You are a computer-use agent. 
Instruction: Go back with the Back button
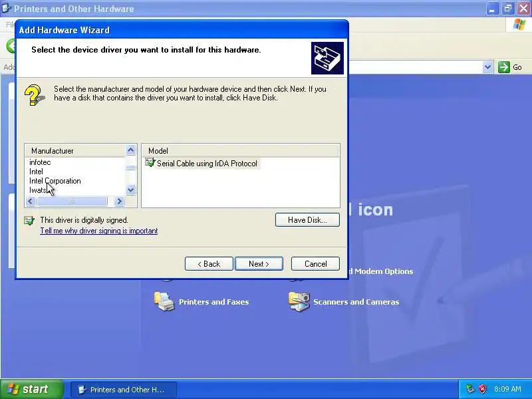pyautogui.click(x=209, y=263)
